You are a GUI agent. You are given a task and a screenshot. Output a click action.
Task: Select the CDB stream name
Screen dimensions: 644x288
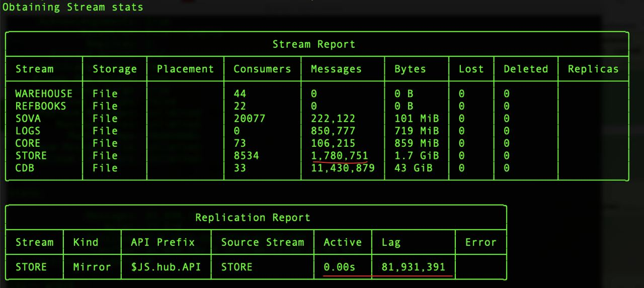click(x=25, y=168)
